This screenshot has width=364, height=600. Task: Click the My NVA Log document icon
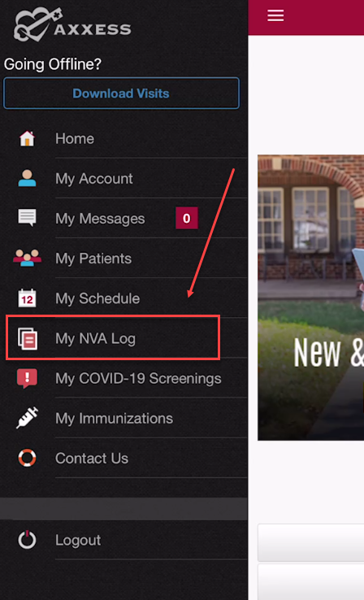pyautogui.click(x=28, y=339)
